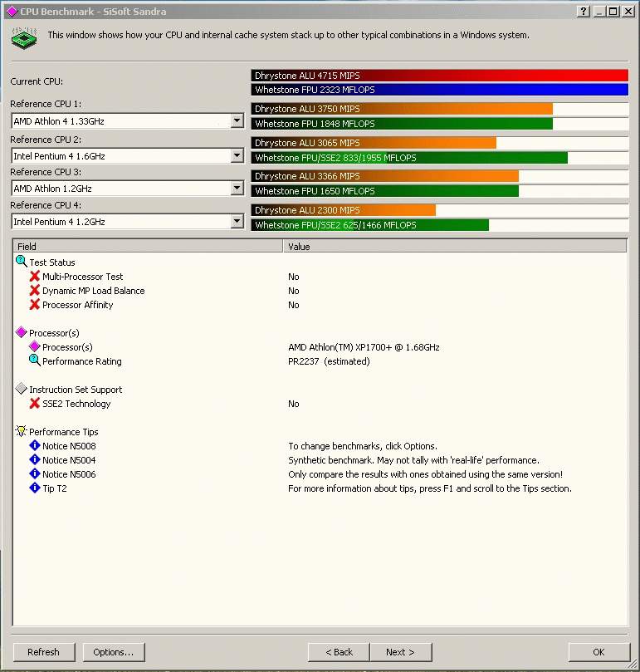Click the info icon next to Notice N5008
The image size is (640, 672).
tap(35, 446)
